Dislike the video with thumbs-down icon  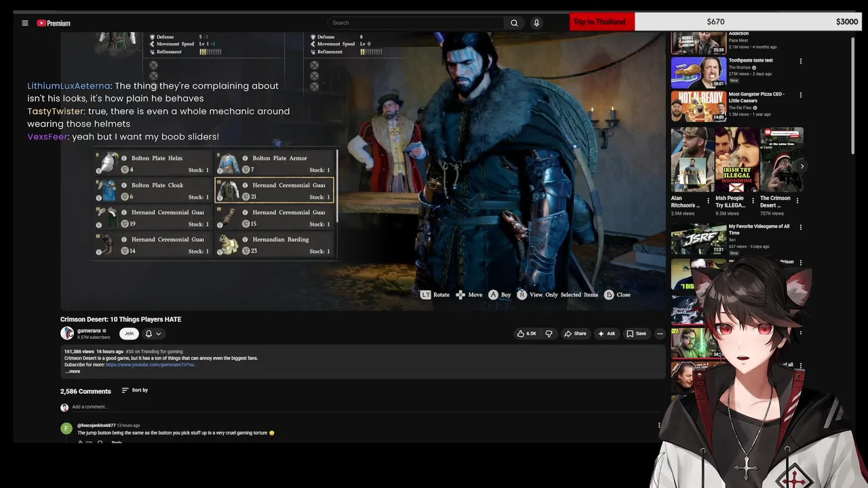[x=549, y=333]
